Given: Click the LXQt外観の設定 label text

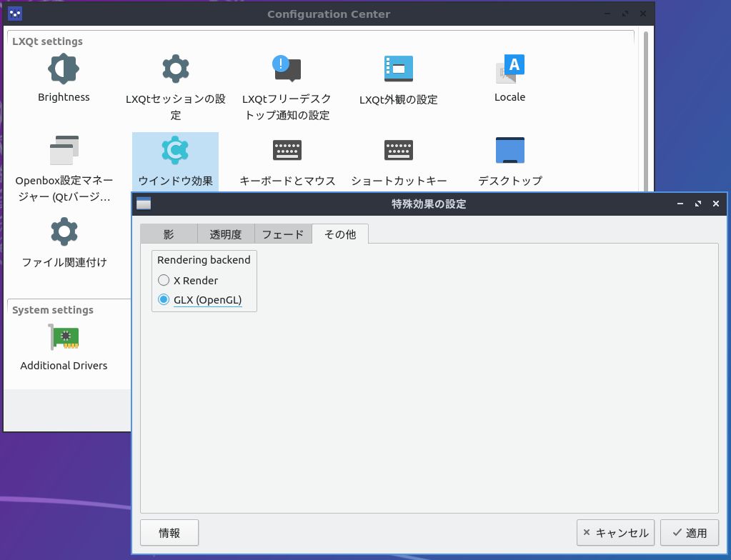Looking at the screenshot, I should pos(398,99).
